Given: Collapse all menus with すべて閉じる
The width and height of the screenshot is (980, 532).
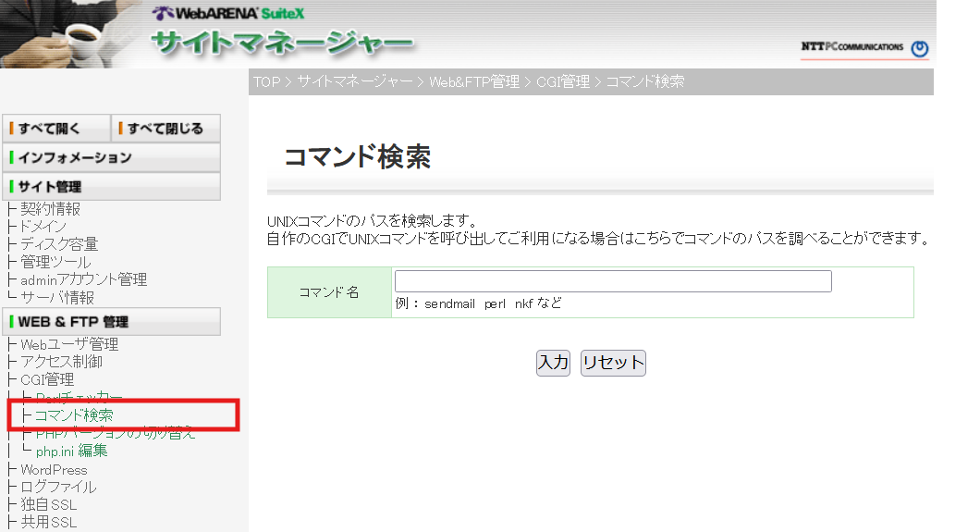Looking at the screenshot, I should coord(165,129).
